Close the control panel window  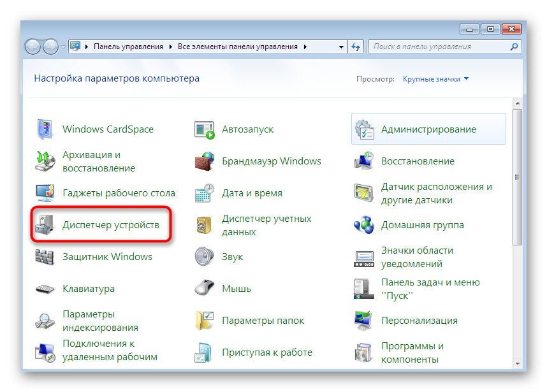(x=511, y=29)
